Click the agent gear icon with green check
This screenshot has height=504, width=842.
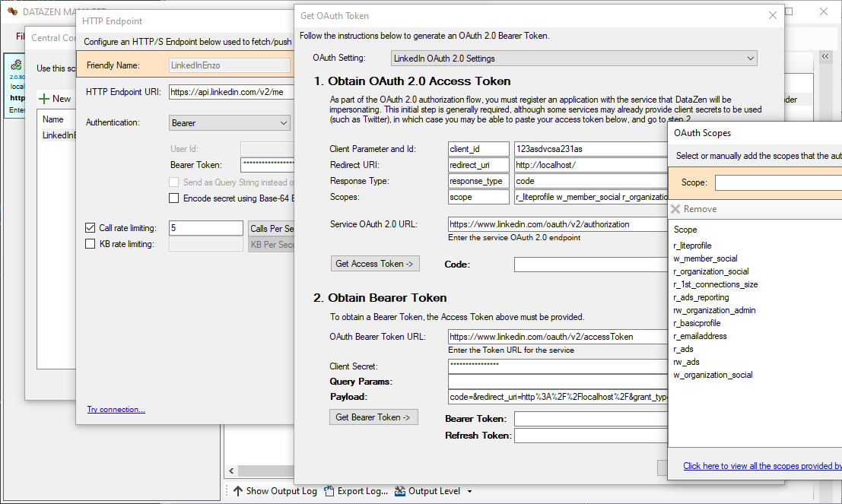15,66
